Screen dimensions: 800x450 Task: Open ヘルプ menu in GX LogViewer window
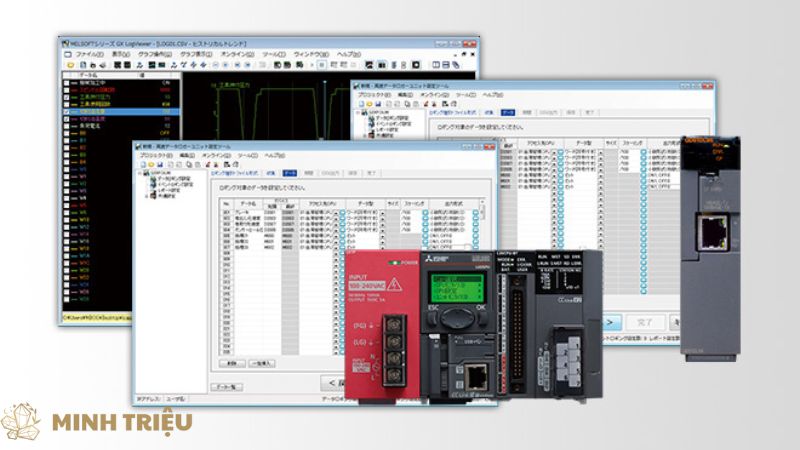(x=347, y=53)
